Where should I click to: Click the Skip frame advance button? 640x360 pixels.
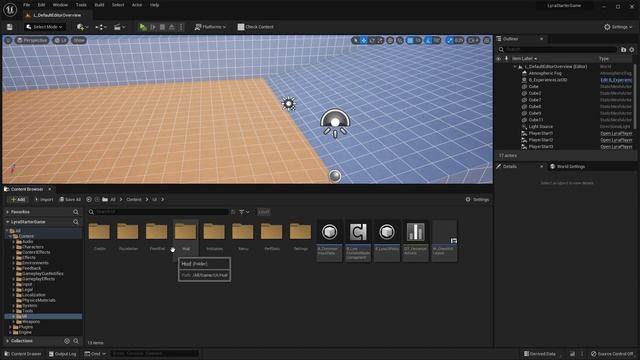pos(153,27)
